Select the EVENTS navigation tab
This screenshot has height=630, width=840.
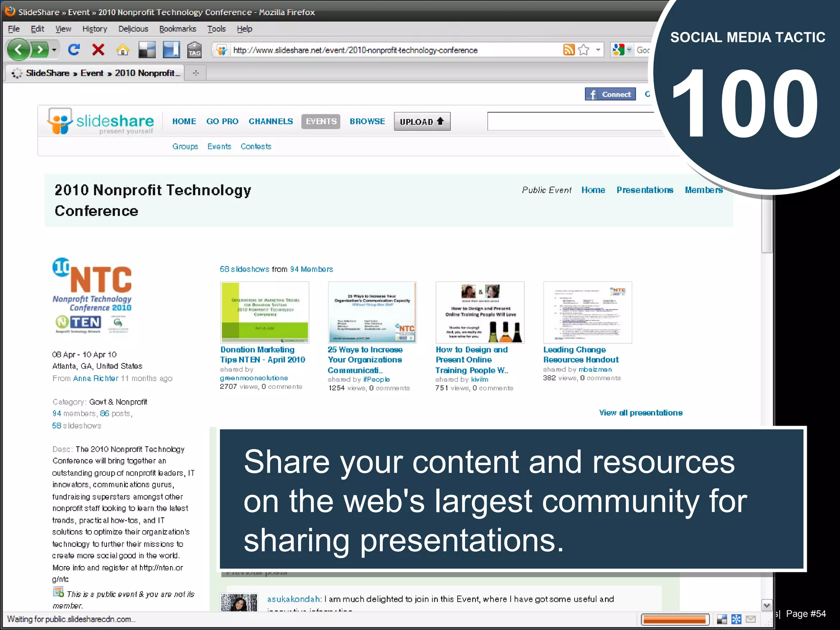pyautogui.click(x=321, y=121)
